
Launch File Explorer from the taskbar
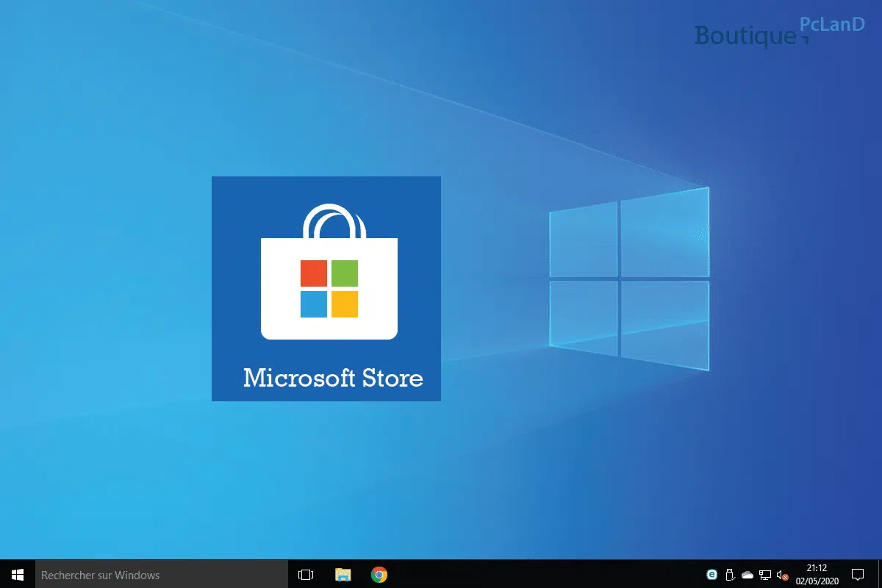pos(343,575)
